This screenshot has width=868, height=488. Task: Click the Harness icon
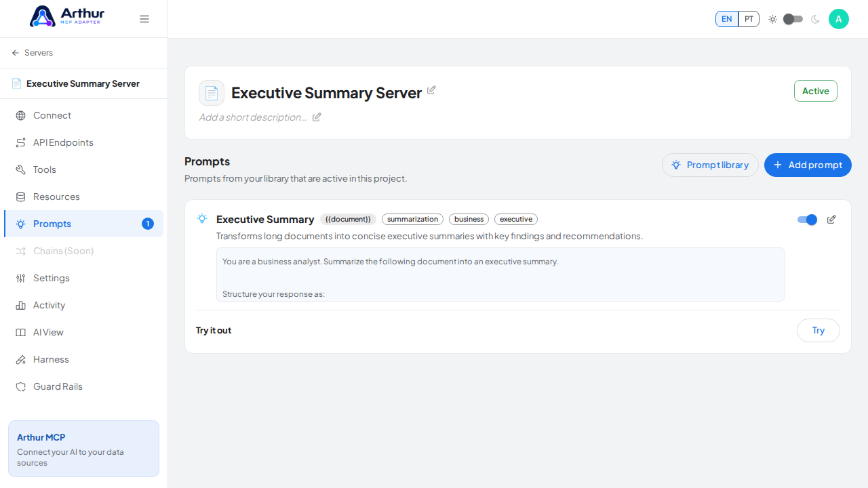coord(20,359)
